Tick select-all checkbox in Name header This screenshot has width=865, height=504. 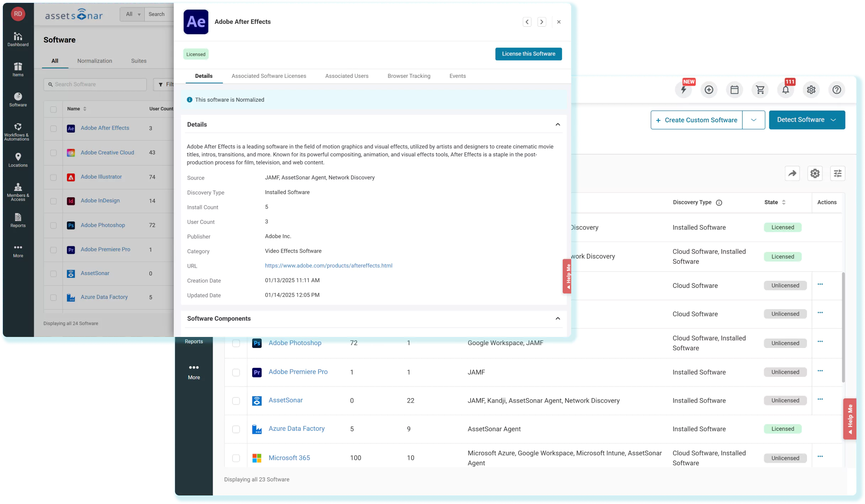[53, 109]
